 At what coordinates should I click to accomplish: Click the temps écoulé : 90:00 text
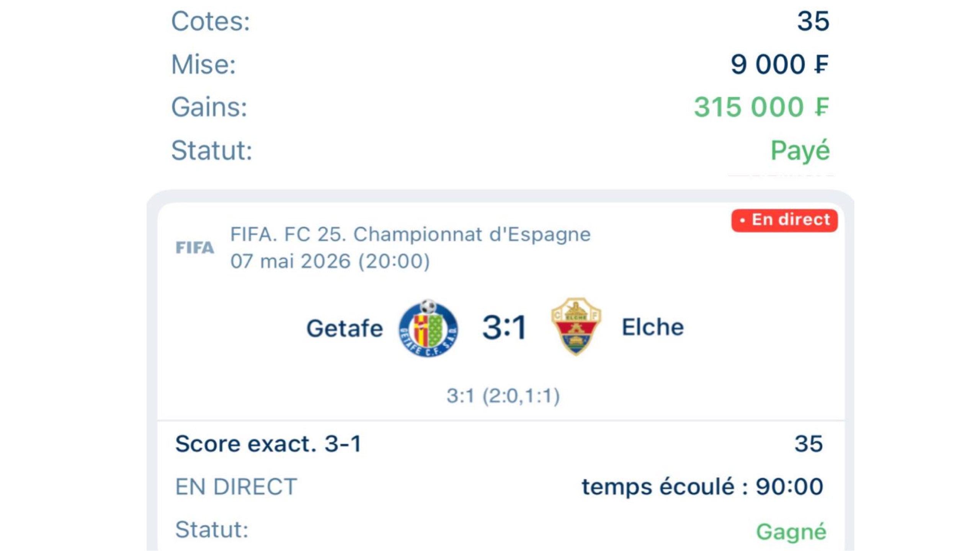click(x=702, y=487)
